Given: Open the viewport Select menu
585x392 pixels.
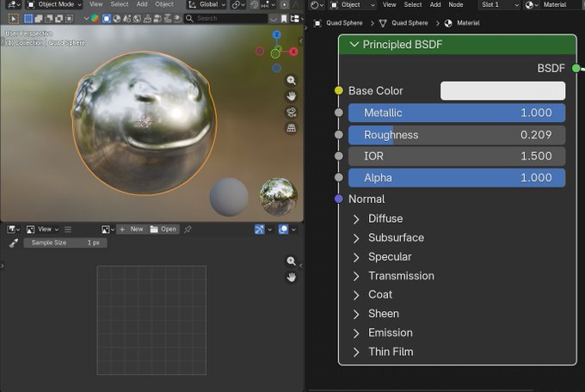Looking at the screenshot, I should [120, 4].
